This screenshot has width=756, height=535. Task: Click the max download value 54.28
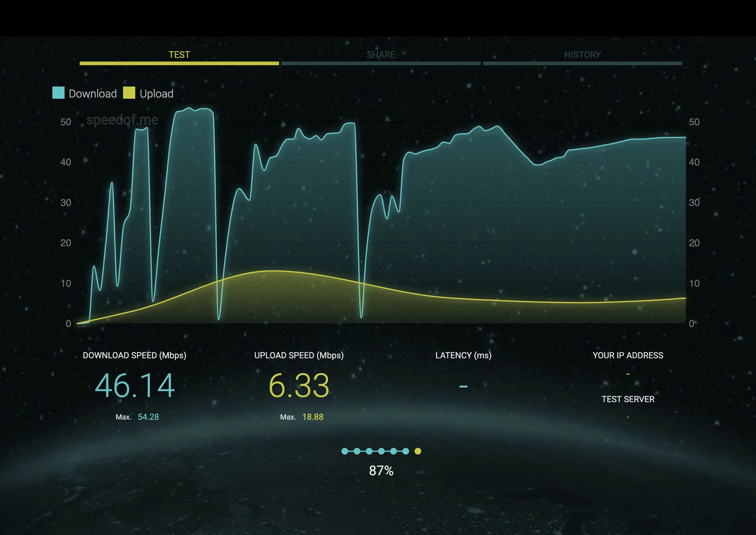tap(148, 417)
